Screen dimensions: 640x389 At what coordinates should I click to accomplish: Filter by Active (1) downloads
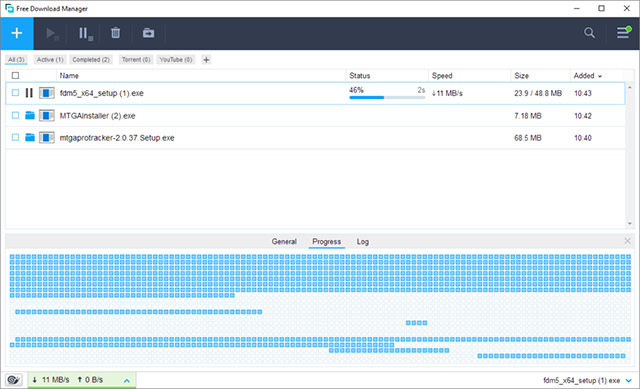pos(50,60)
